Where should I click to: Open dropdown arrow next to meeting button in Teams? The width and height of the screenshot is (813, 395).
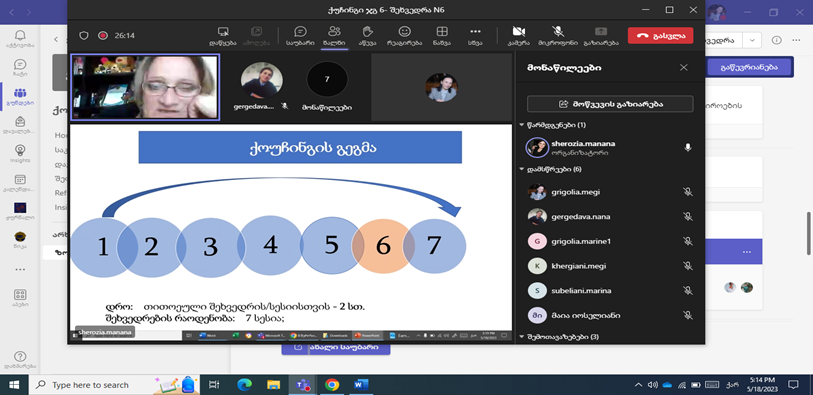tap(752, 40)
